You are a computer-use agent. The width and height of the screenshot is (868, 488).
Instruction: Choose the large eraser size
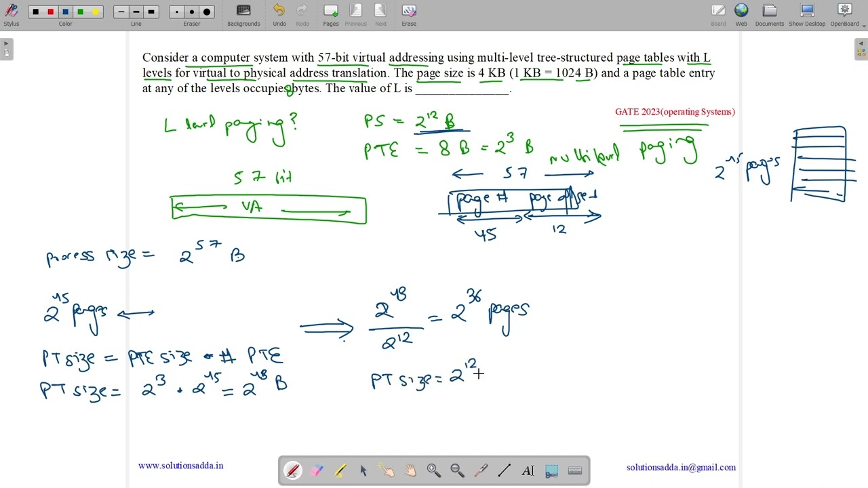click(207, 12)
